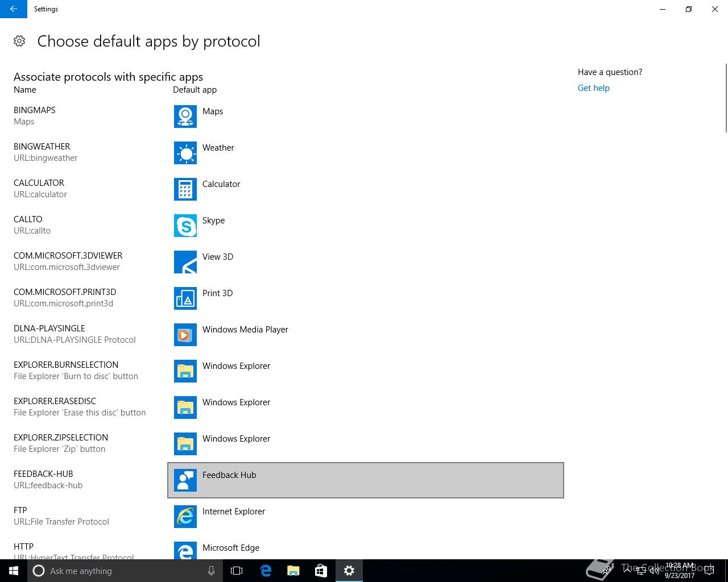Click the 'URL:DLNA-PLAYSINGLE Protocol' description
The height and width of the screenshot is (582, 728).
click(x=75, y=340)
